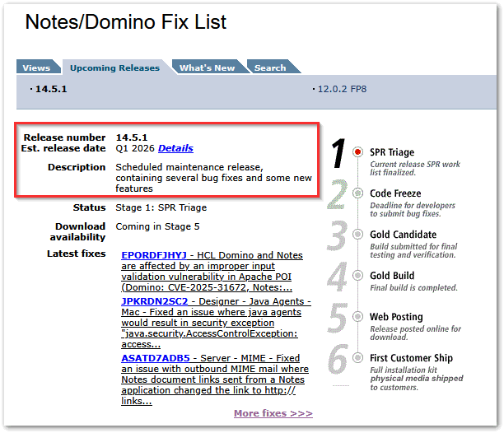Click the SPR Triage stage marker

tap(357, 152)
